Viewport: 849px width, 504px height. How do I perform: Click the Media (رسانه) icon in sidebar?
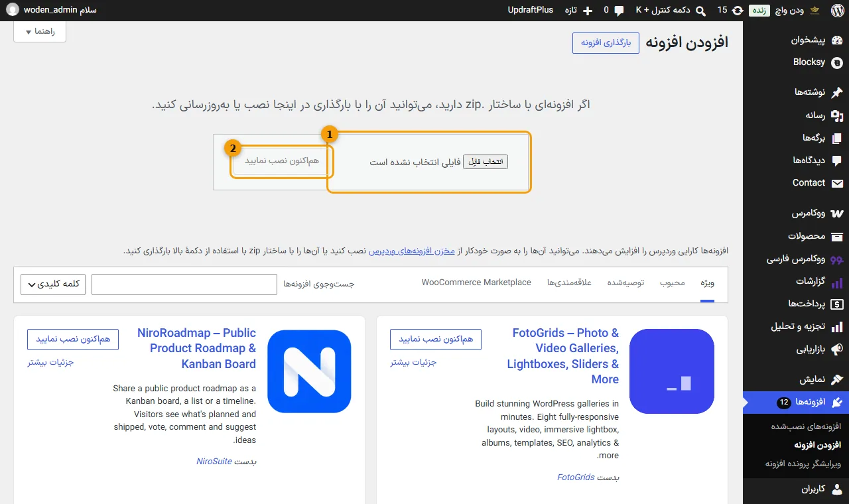(837, 115)
